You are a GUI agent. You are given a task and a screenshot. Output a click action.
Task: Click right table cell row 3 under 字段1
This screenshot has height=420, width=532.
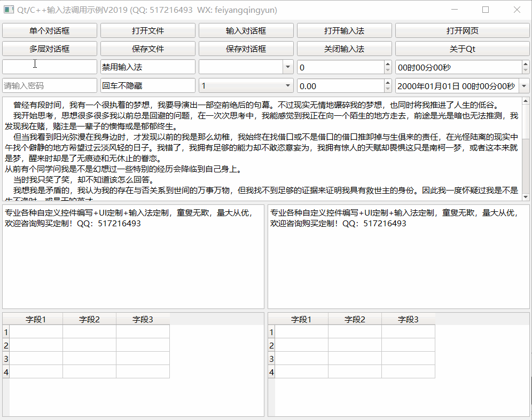301,358
